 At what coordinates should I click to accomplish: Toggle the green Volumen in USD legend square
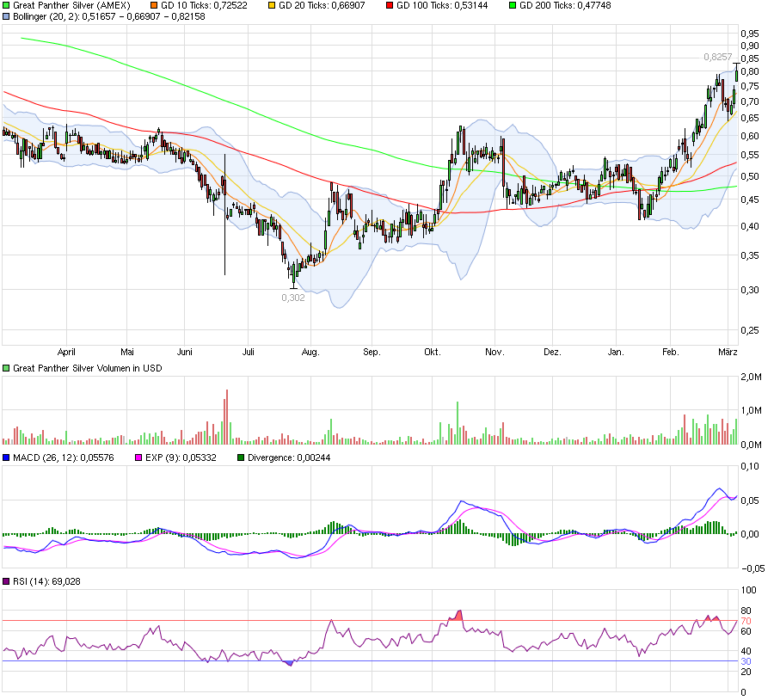[7, 370]
